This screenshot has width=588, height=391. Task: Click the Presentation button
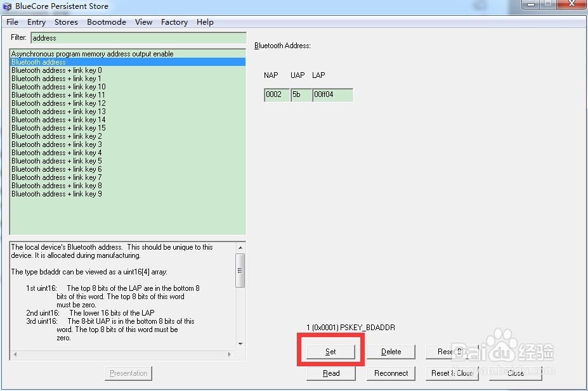coord(128,373)
